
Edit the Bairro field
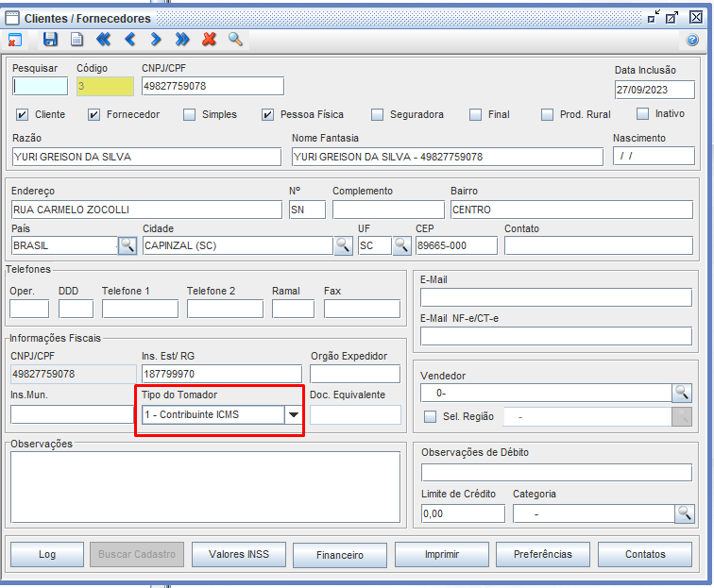pyautogui.click(x=572, y=210)
